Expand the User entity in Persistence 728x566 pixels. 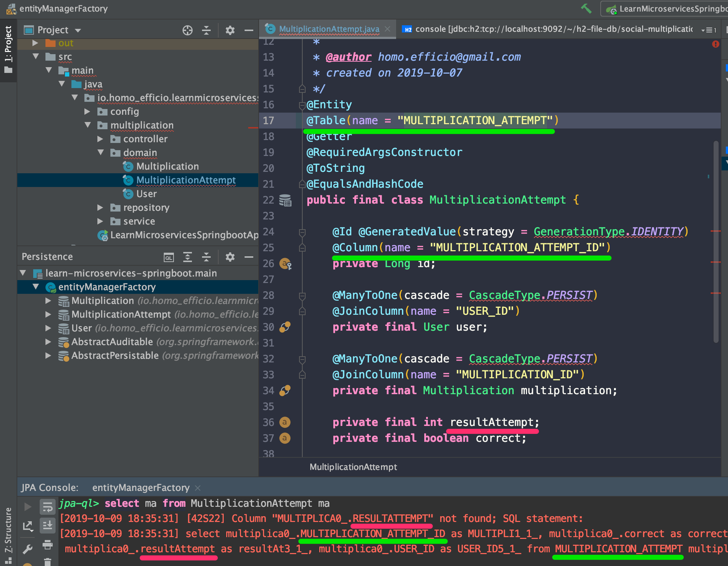[x=48, y=328]
